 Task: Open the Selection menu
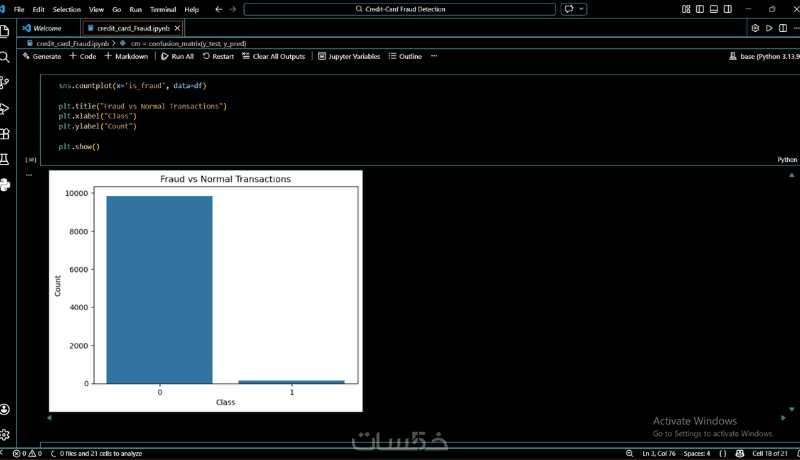pos(67,9)
